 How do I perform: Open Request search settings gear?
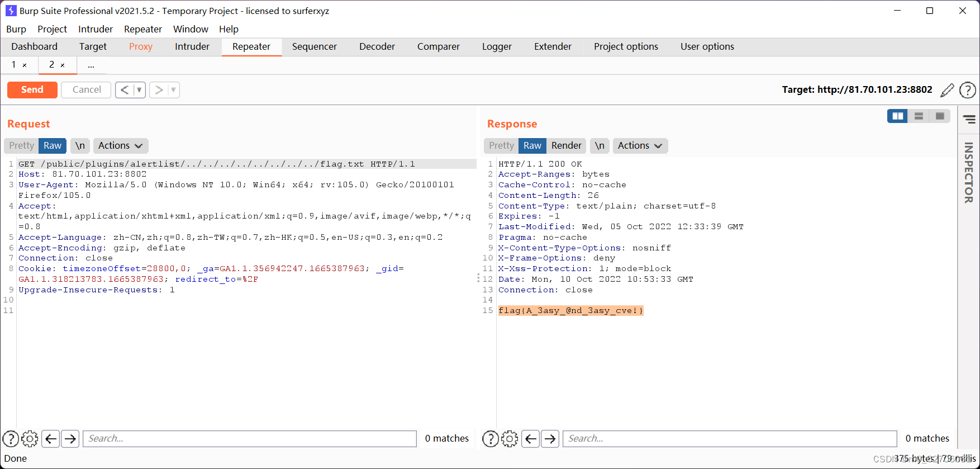pos(30,439)
